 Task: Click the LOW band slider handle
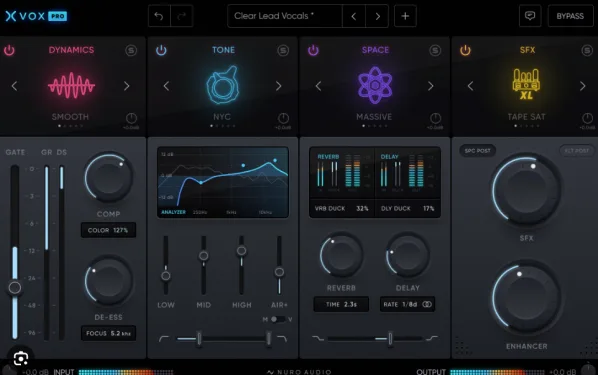pos(166,276)
